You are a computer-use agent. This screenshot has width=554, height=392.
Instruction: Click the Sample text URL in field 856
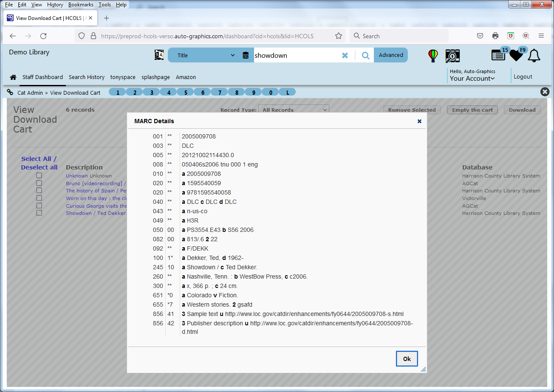click(314, 314)
